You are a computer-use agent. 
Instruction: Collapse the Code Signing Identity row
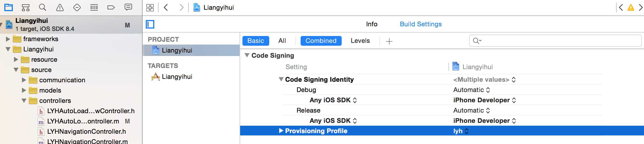281,79
